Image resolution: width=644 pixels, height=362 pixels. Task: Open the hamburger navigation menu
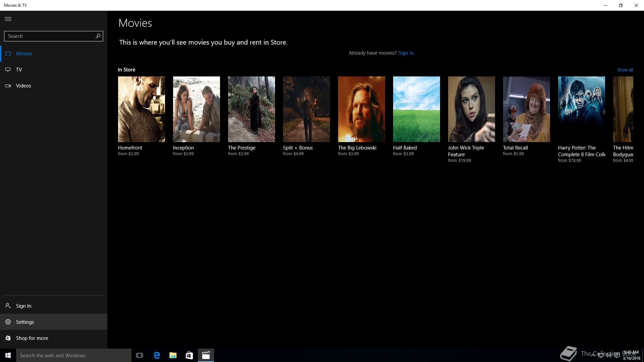click(x=8, y=19)
